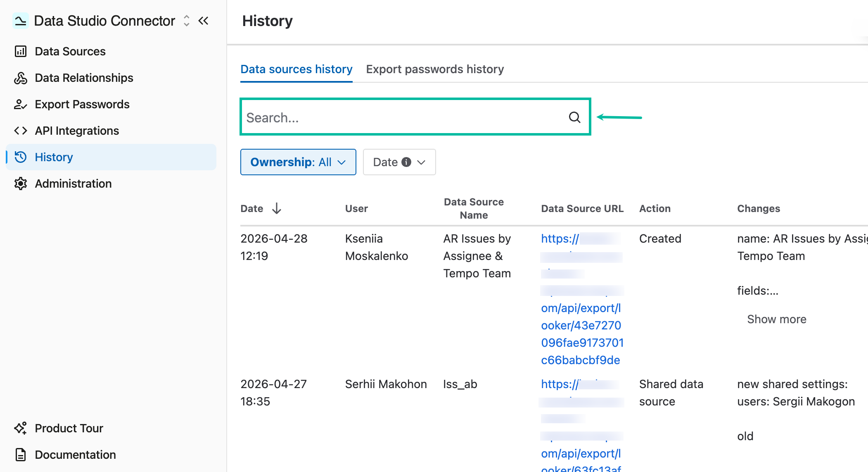Screen dimensions: 868x472
Task: Click the Serhii Makohon user cell
Action: 386,384
